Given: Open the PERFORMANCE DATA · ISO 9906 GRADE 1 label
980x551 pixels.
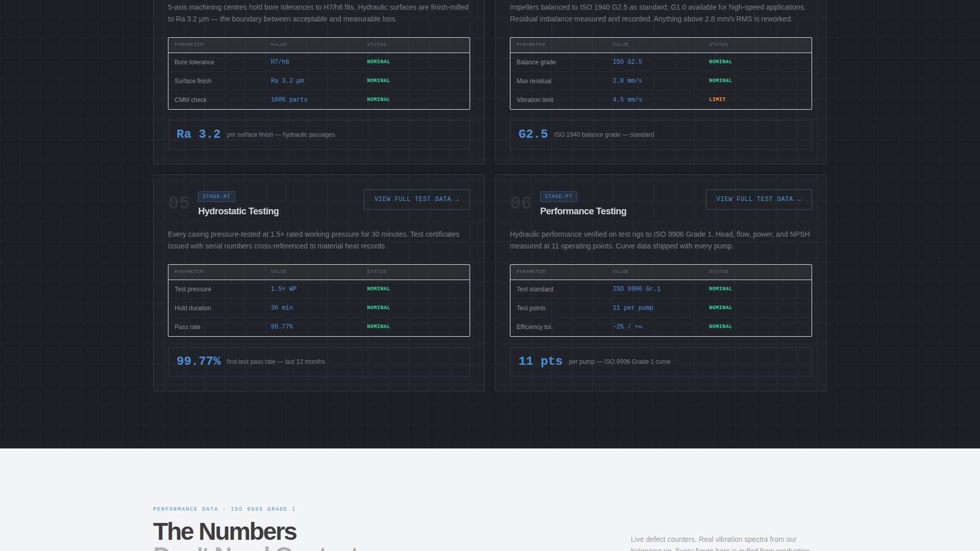Looking at the screenshot, I should (224, 509).
